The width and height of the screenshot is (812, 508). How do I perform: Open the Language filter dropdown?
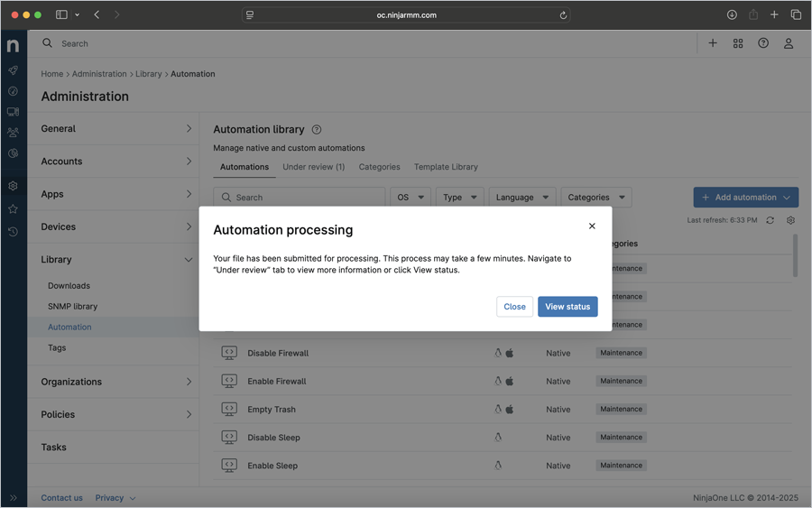pyautogui.click(x=522, y=198)
